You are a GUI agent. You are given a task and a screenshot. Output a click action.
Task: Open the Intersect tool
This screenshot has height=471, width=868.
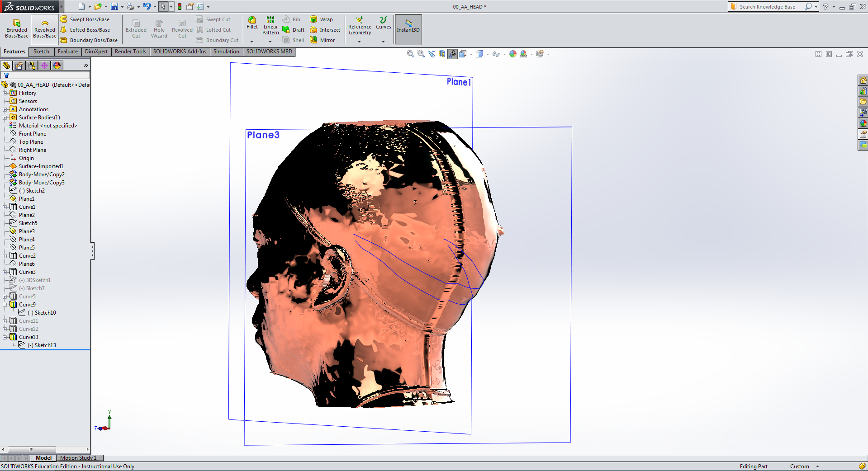(x=325, y=30)
